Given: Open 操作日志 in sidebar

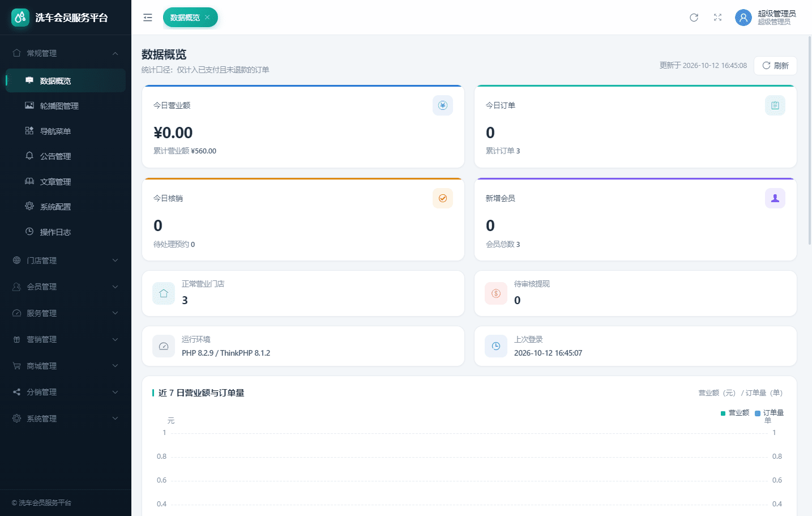Looking at the screenshot, I should pos(66,232).
